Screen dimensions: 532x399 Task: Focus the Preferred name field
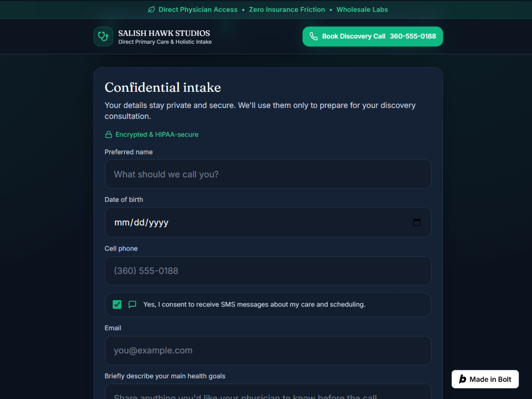[268, 174]
